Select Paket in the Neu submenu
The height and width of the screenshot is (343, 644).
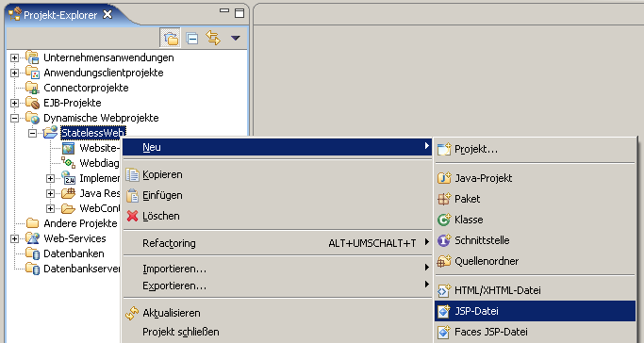(535, 199)
